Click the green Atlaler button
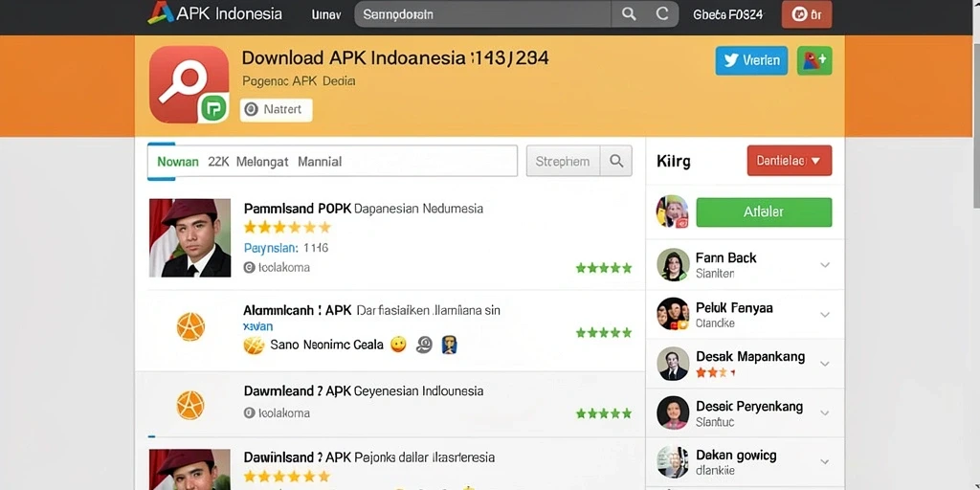 [764, 212]
